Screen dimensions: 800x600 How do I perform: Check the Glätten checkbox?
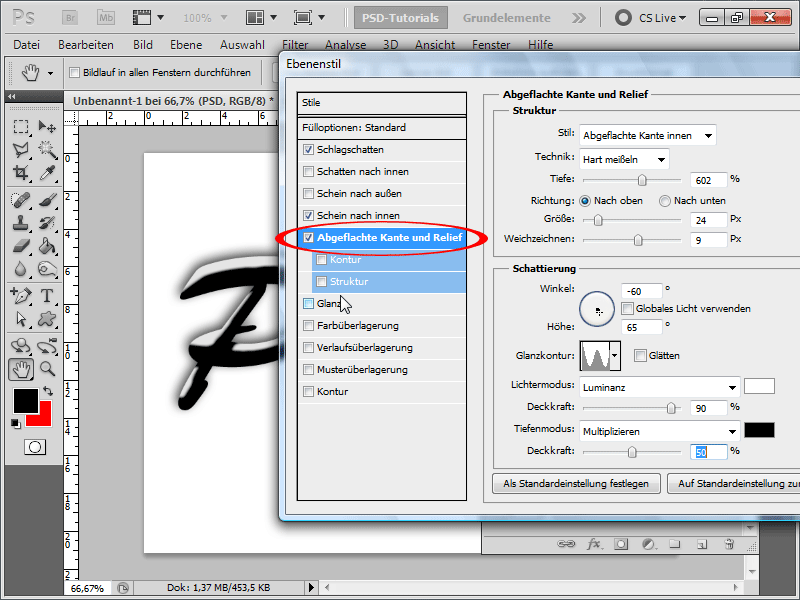640,356
